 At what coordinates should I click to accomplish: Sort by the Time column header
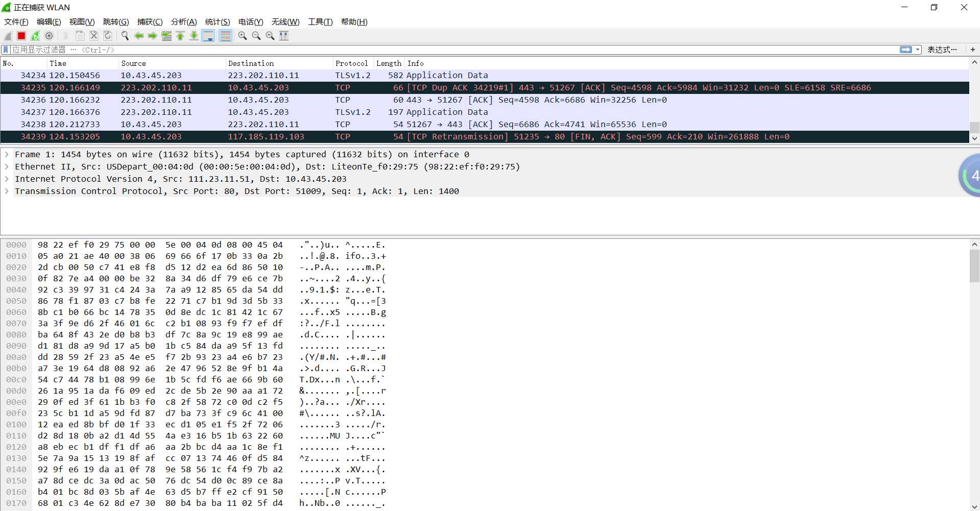pyautogui.click(x=82, y=63)
